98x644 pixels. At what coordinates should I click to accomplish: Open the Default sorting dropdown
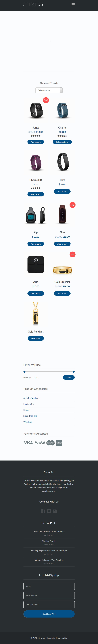(x=49, y=90)
